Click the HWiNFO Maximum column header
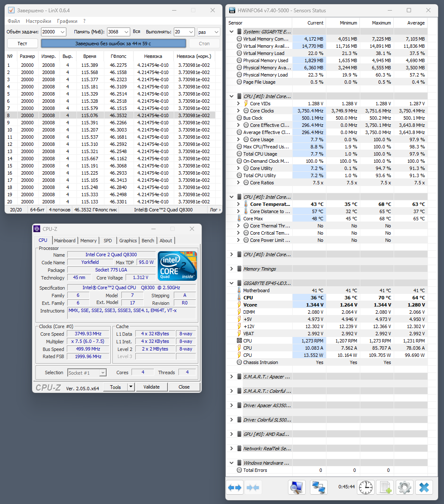 click(x=377, y=23)
